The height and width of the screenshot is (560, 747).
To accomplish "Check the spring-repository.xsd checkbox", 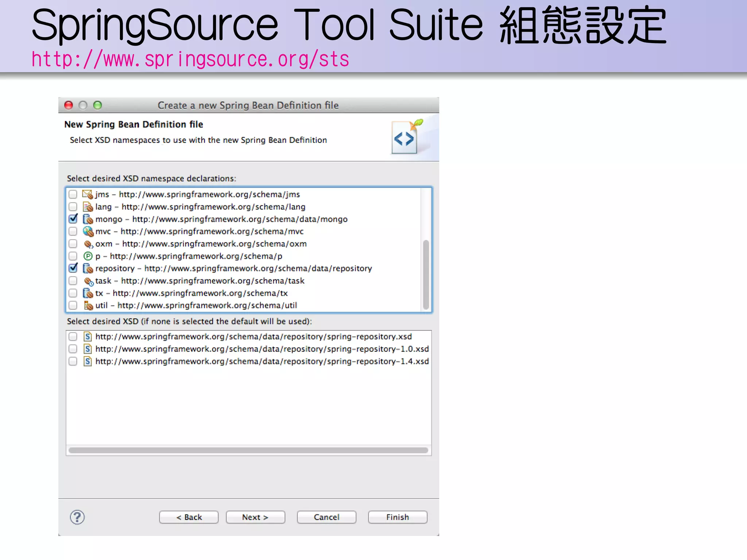I will [x=73, y=337].
